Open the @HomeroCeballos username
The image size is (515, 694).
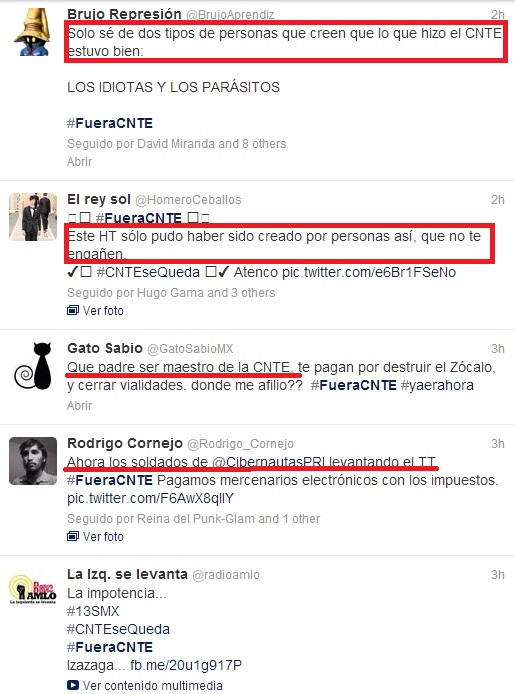[188, 200]
